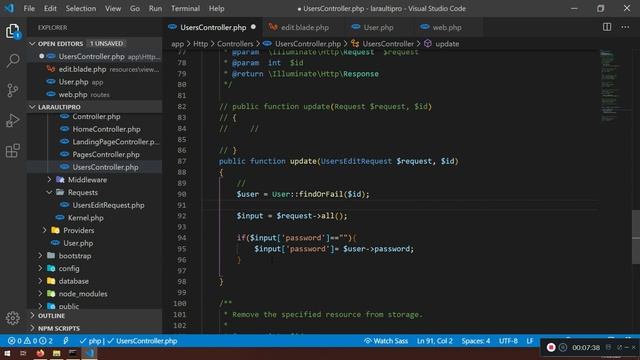Viewport: 640px width, 360px height.
Task: Open the Extensions view
Action: [13, 151]
